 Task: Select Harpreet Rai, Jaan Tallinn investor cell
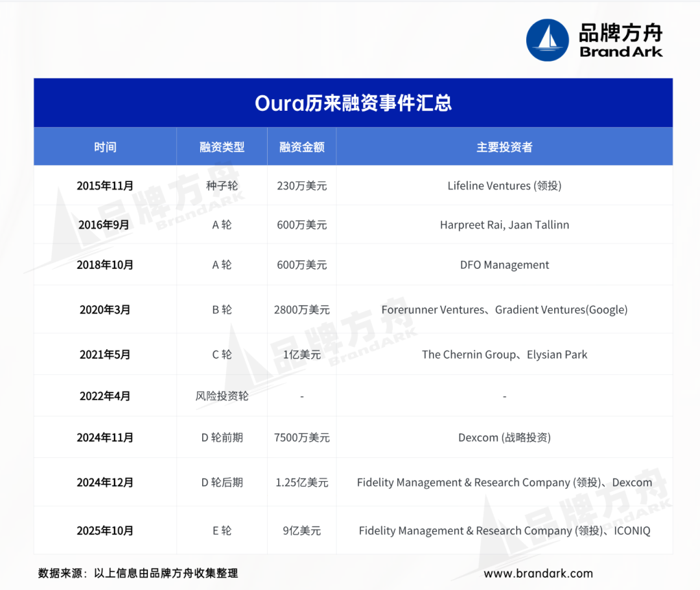[504, 225]
